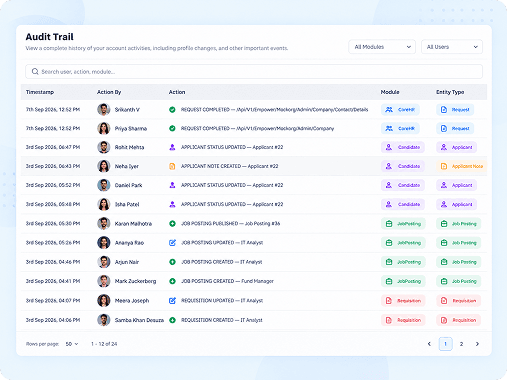Viewport: 507px width, 380px height.
Task: Open the All Users filter dropdown
Action: [x=452, y=47]
